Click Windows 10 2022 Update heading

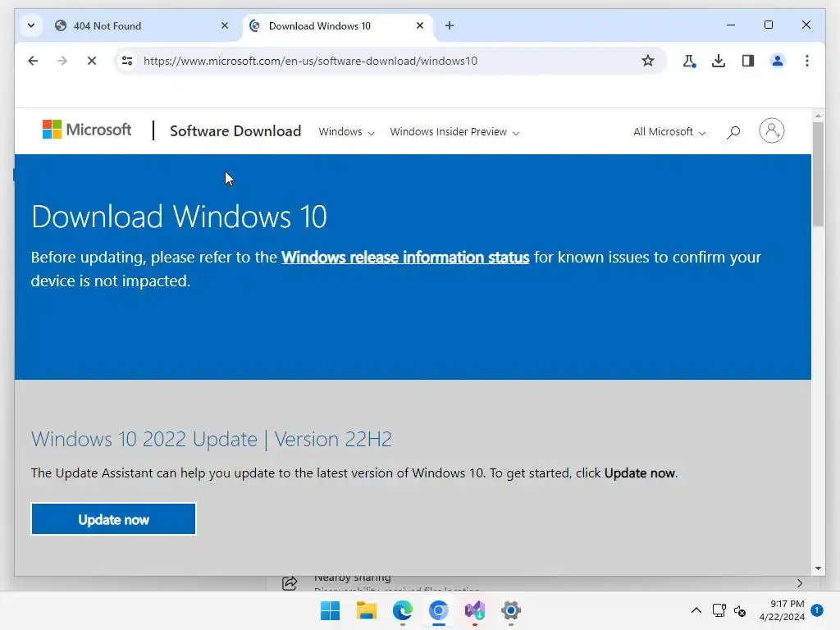pos(211,440)
